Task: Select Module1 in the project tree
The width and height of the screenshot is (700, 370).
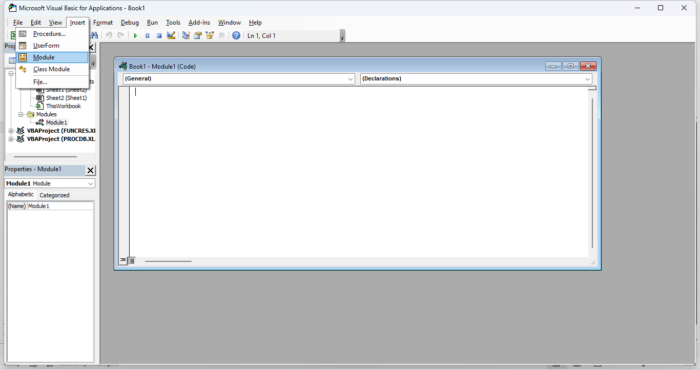Action: click(x=56, y=122)
